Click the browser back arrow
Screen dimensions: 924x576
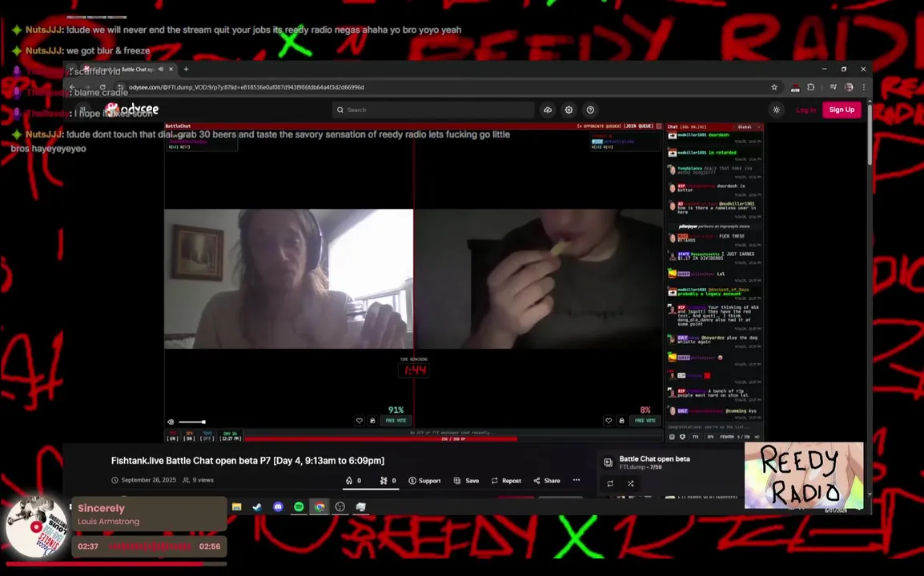coord(72,87)
